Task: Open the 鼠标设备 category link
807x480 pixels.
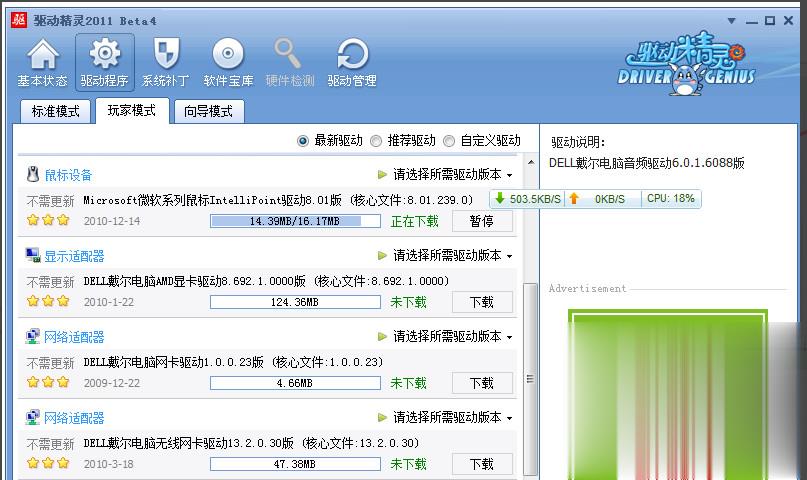Action: click(x=68, y=175)
